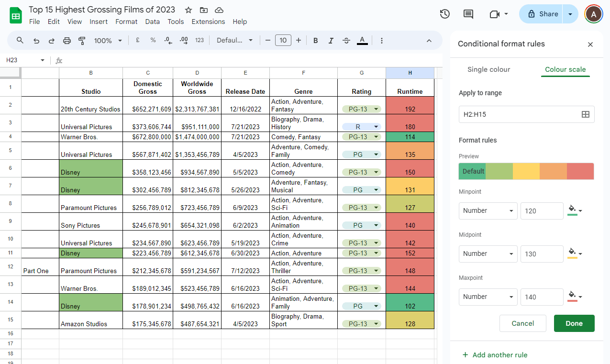610x364 pixels.
Task: Click the select data range grid icon
Action: tap(585, 114)
